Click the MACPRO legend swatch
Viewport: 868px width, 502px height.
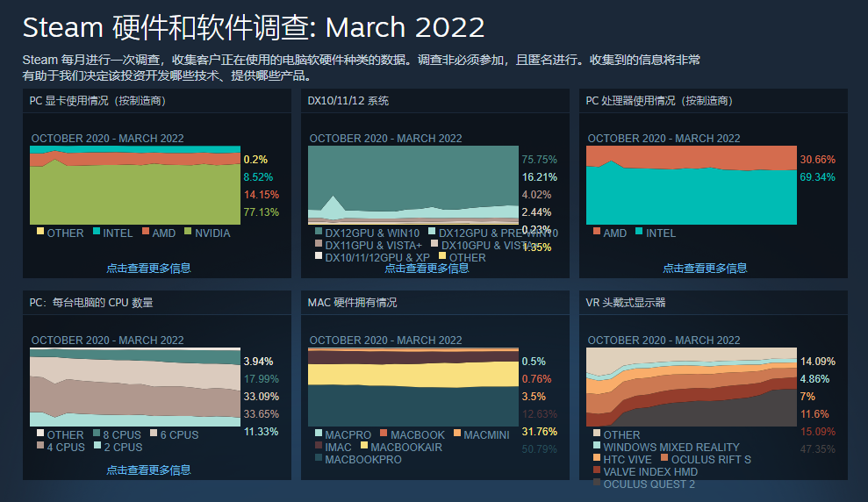coord(319,434)
